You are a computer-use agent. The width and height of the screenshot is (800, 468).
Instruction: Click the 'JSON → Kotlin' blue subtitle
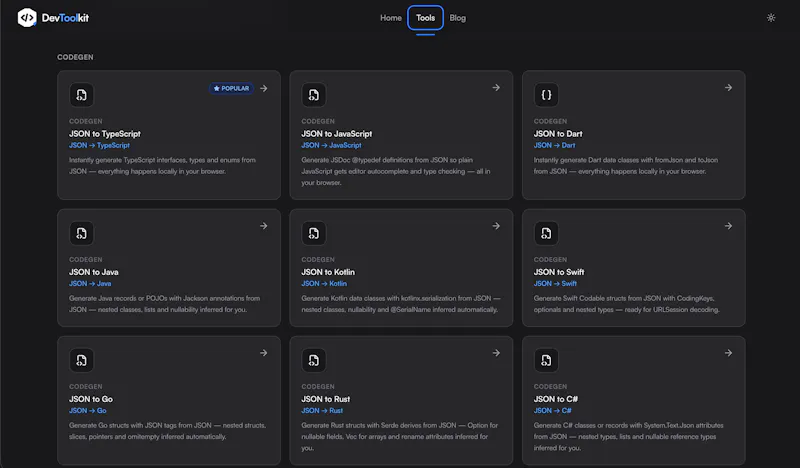(x=324, y=284)
